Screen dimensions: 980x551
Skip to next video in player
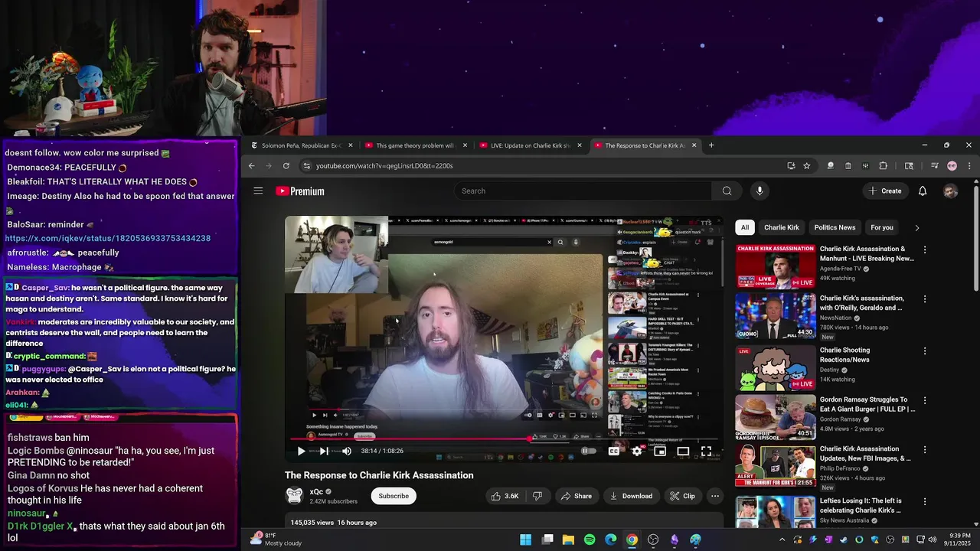(324, 452)
